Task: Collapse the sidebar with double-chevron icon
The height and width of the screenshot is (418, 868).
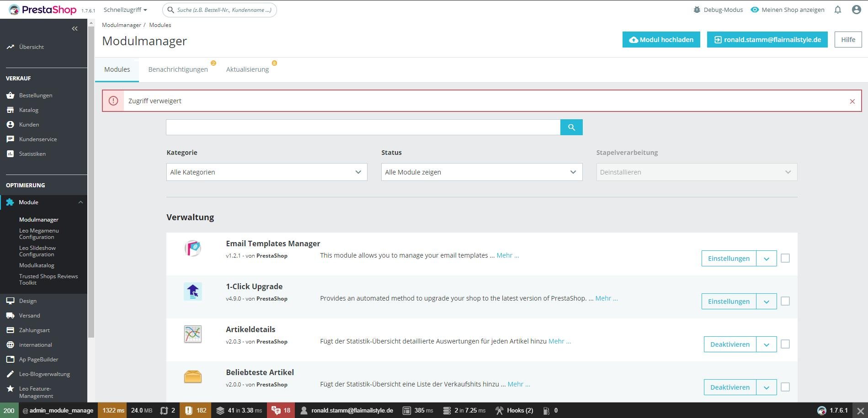Action: (75, 29)
